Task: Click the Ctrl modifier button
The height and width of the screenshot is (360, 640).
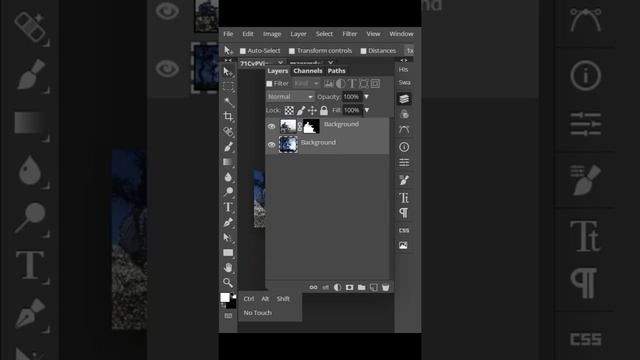Action: coord(249,299)
